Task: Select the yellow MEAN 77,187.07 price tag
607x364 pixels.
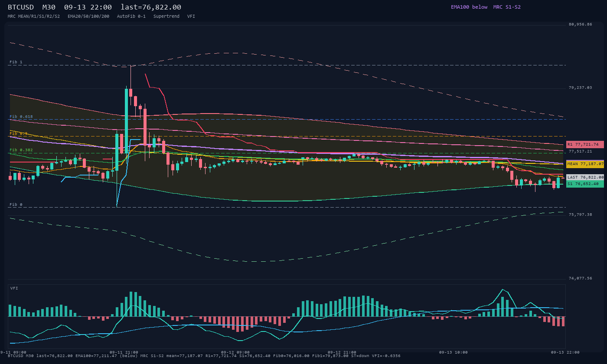Action: tap(585, 164)
